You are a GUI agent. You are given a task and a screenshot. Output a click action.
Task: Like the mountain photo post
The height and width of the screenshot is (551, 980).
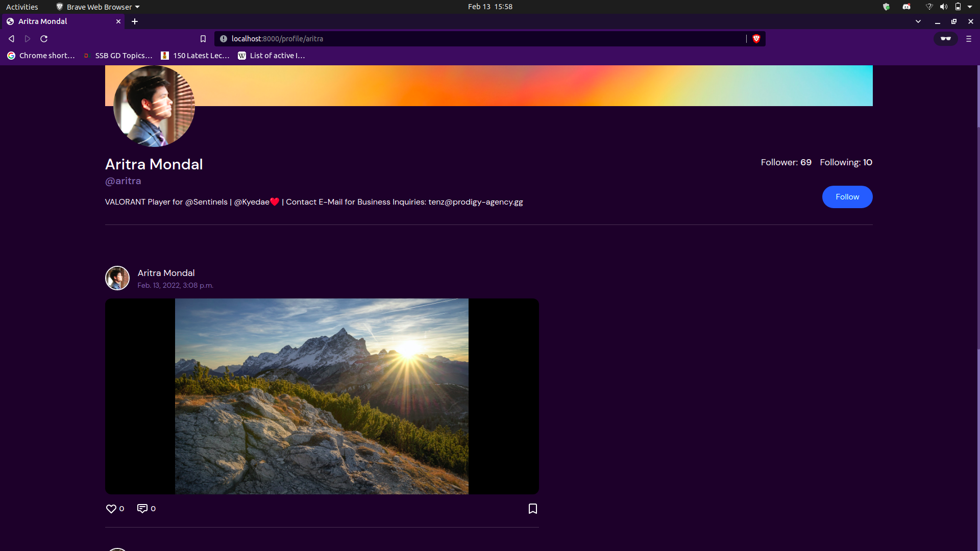(x=111, y=509)
